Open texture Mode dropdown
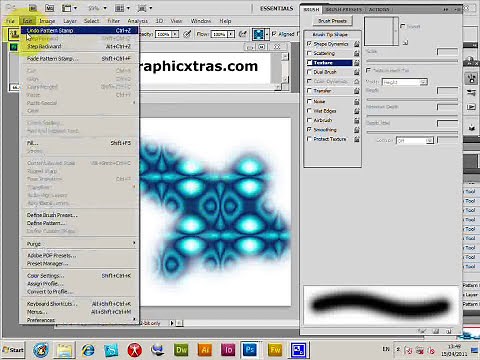This screenshot has width=480, height=360. coord(405,82)
